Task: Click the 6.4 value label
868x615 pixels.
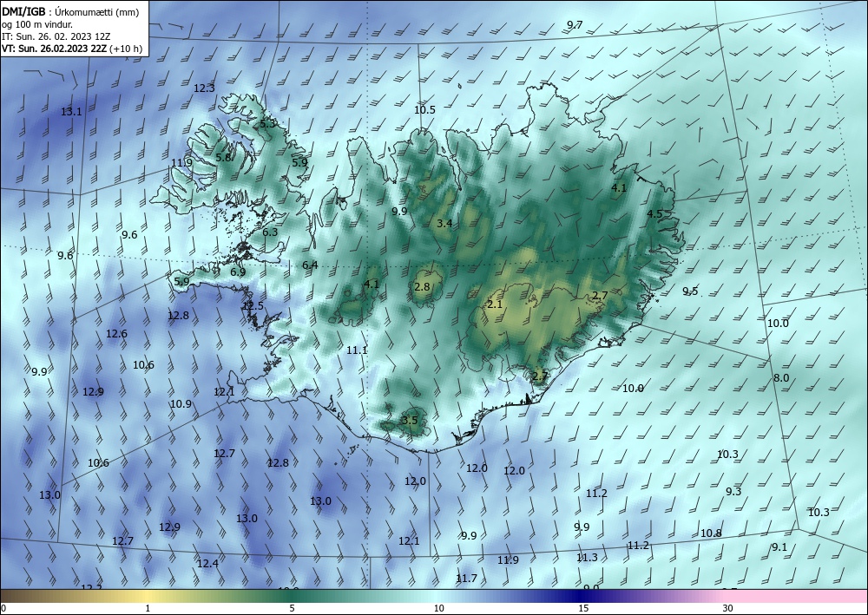Action: 310,265
